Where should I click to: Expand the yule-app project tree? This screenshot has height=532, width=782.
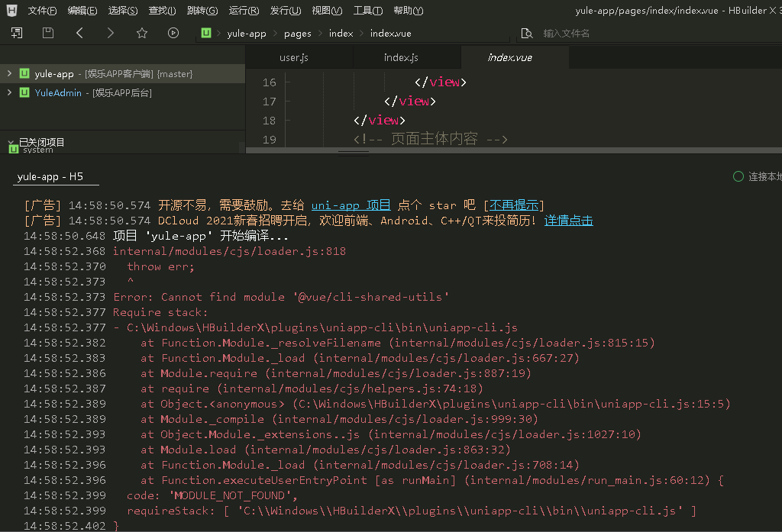9,73
